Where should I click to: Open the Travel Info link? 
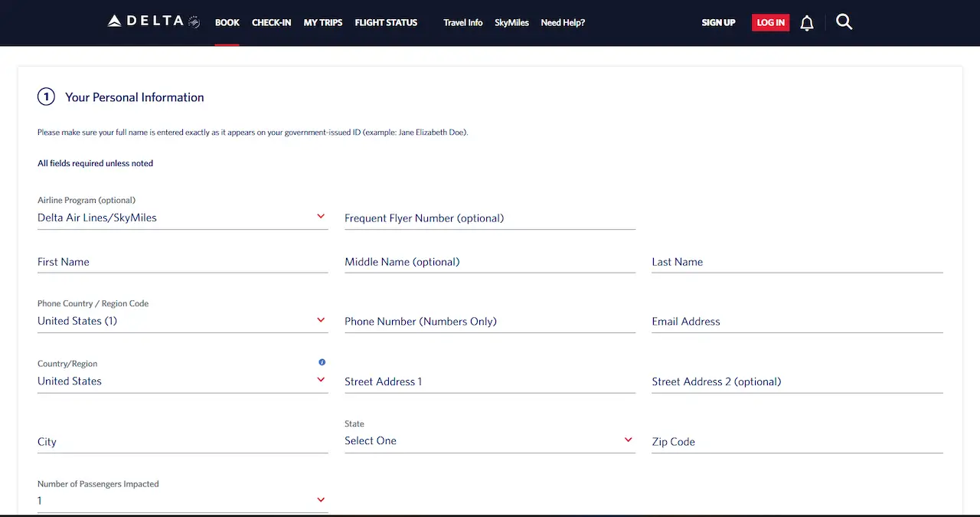pyautogui.click(x=462, y=23)
